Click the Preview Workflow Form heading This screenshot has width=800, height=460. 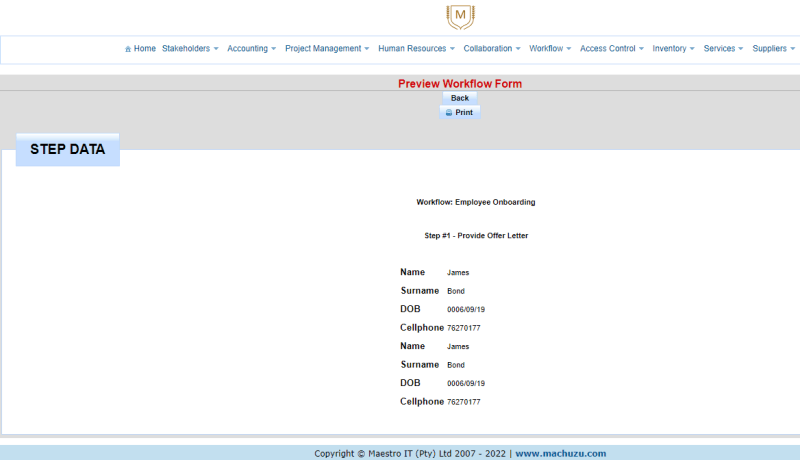coord(460,84)
